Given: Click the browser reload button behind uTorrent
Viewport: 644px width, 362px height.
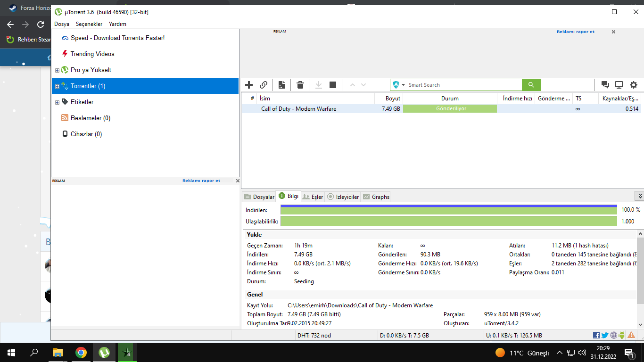Looking at the screenshot, I should pos(41,25).
